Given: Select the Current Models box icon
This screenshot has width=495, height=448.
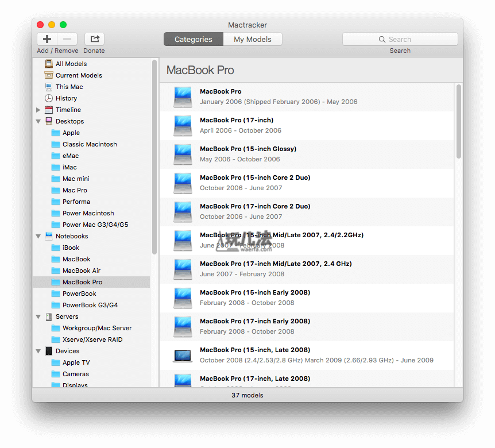Looking at the screenshot, I should [49, 75].
